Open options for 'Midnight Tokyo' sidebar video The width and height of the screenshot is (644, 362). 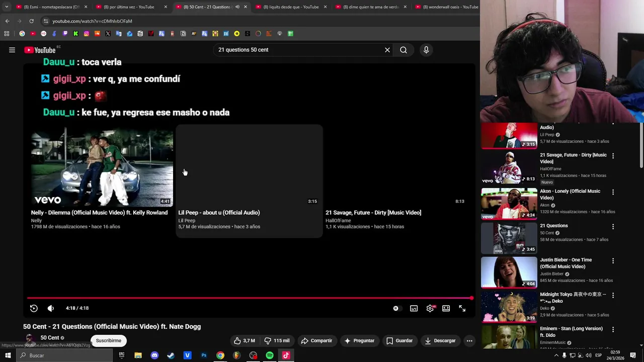tap(613, 295)
